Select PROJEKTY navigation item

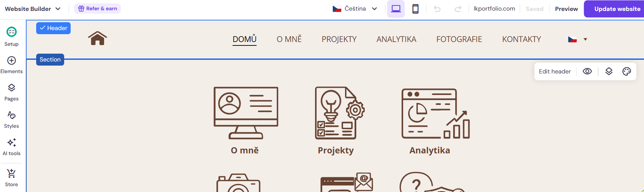pos(339,39)
